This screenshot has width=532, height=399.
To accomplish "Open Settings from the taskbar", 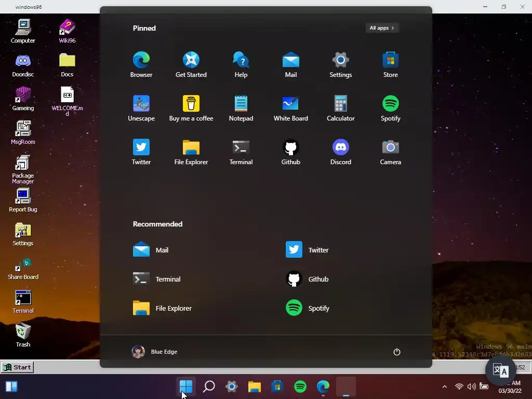I will click(x=232, y=387).
